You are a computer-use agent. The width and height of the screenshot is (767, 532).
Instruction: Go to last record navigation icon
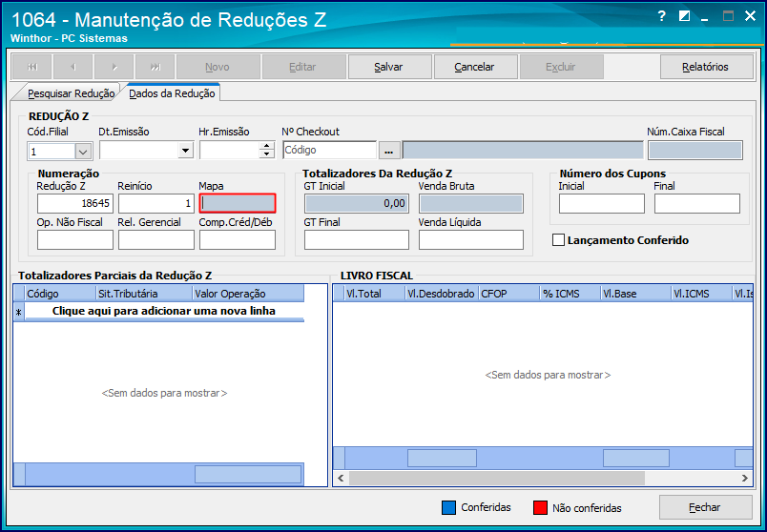[x=155, y=67]
